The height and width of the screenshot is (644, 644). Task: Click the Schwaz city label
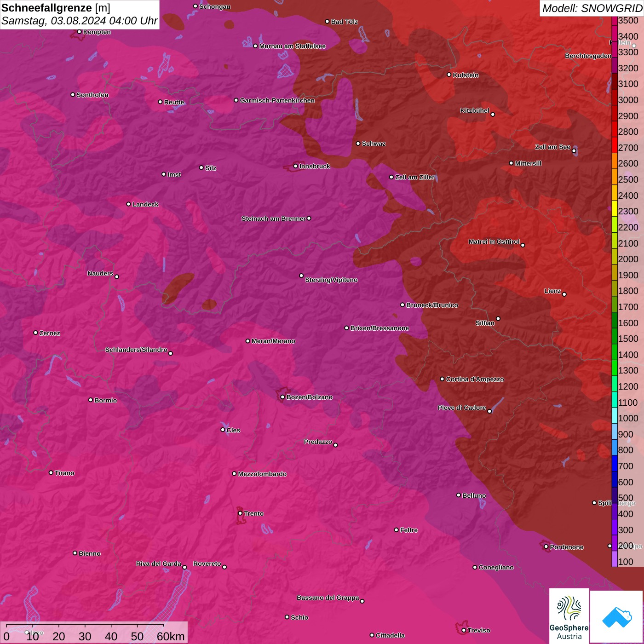point(374,144)
